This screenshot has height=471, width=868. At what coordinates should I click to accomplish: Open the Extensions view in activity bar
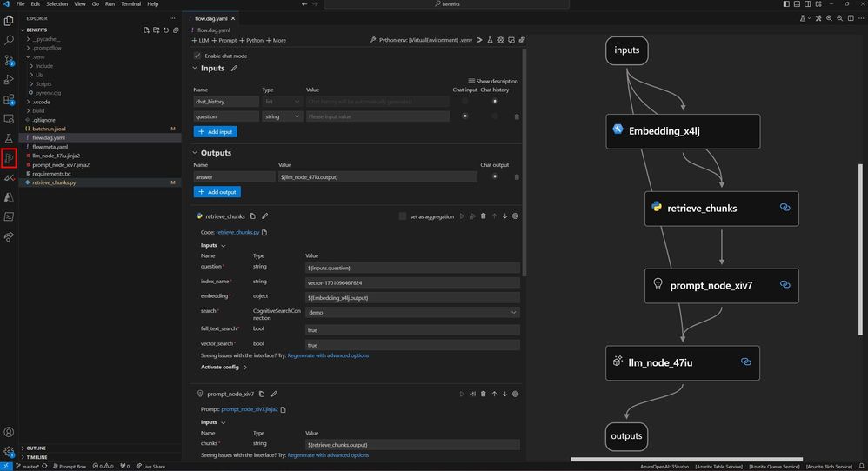pos(9,100)
